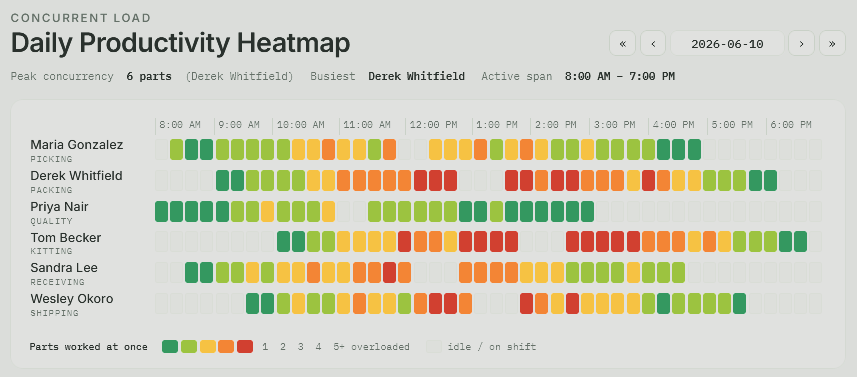Jump forward with the double-right chevron button
The width and height of the screenshot is (857, 377).
tap(832, 43)
